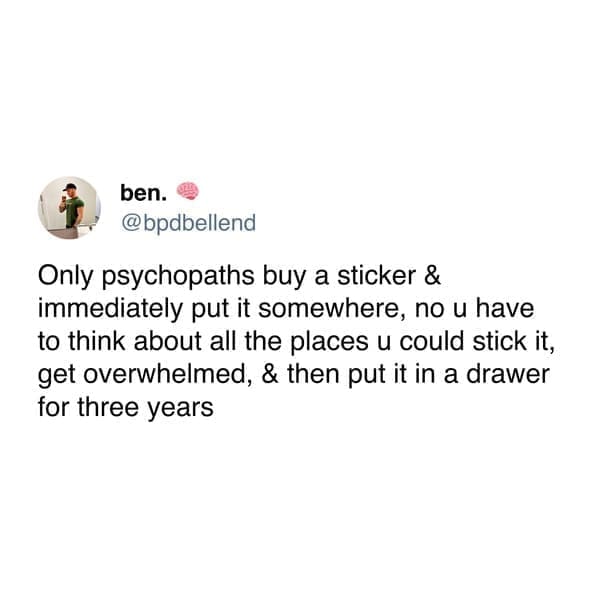Click the pink brain emoji beside ben.

click(x=187, y=191)
